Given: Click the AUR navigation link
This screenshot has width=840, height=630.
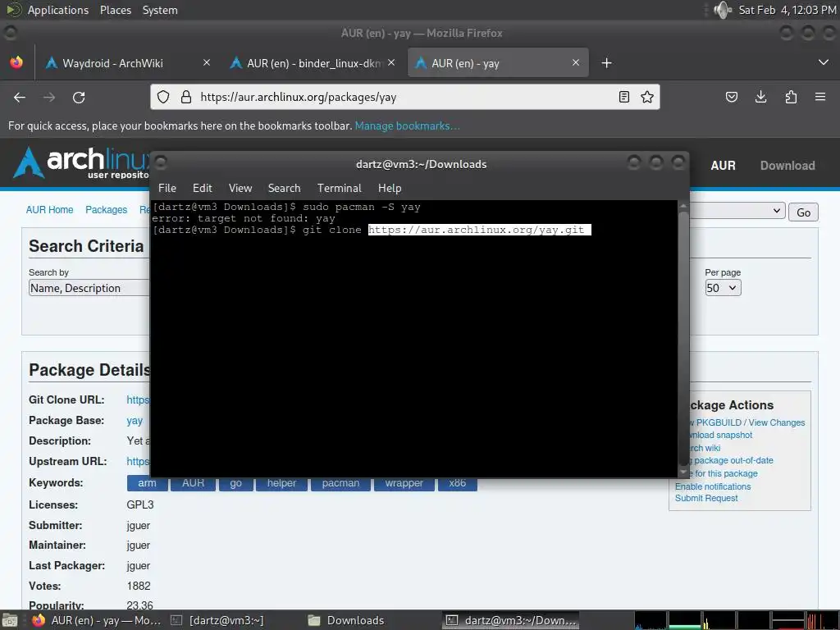Looking at the screenshot, I should pos(723,166).
